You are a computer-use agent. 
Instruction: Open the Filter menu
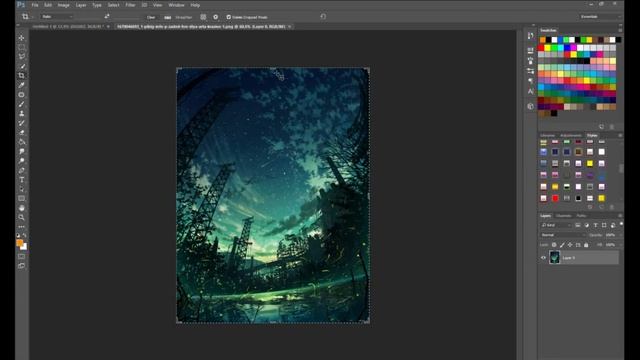[130, 5]
